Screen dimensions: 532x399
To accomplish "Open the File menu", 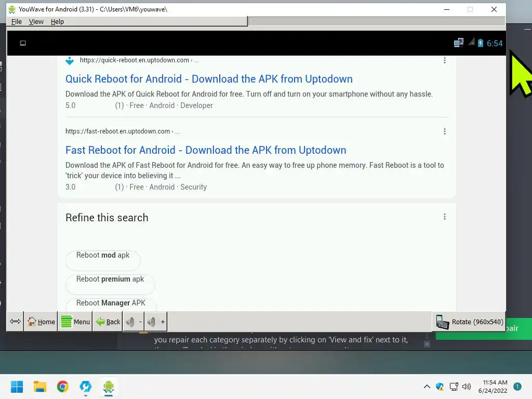I will pyautogui.click(x=16, y=21).
